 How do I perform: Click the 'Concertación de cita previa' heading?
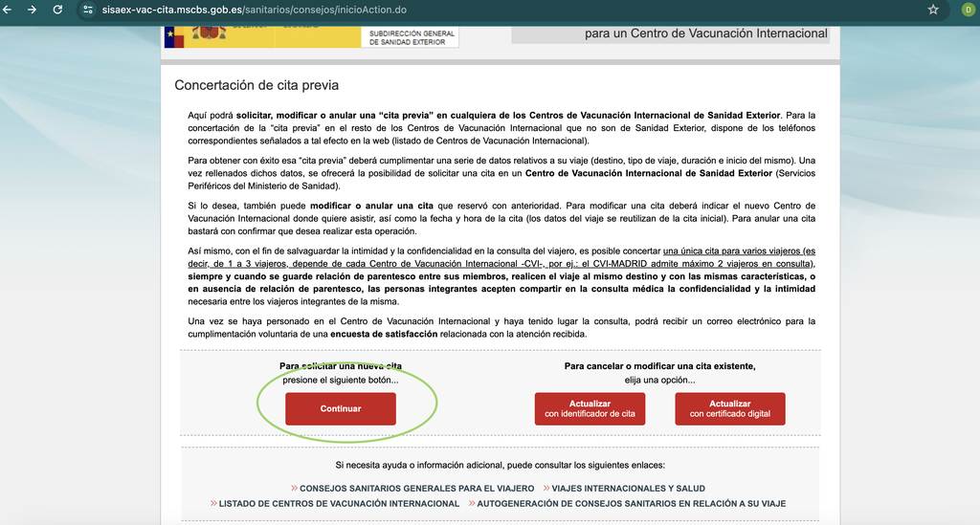[256, 85]
